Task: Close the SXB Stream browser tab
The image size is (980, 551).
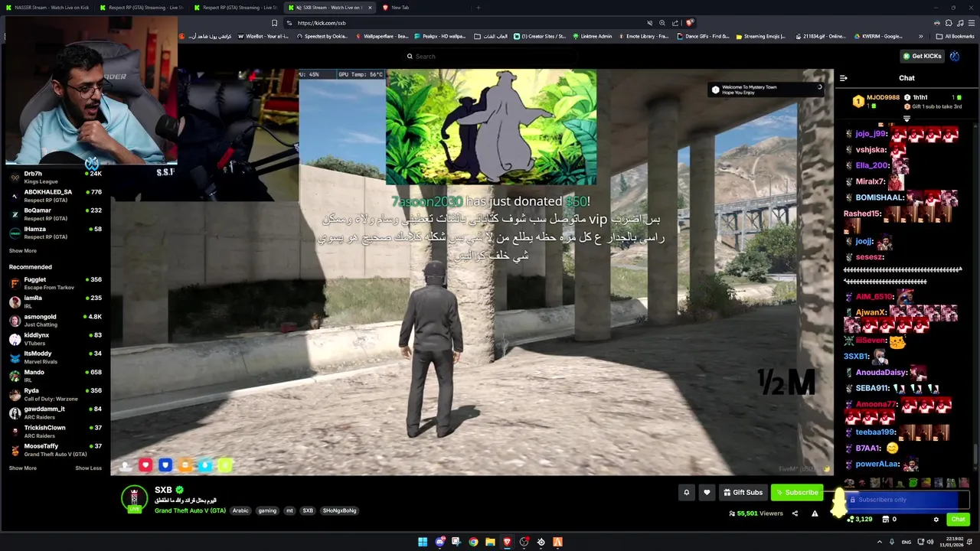Action: pyautogui.click(x=370, y=8)
